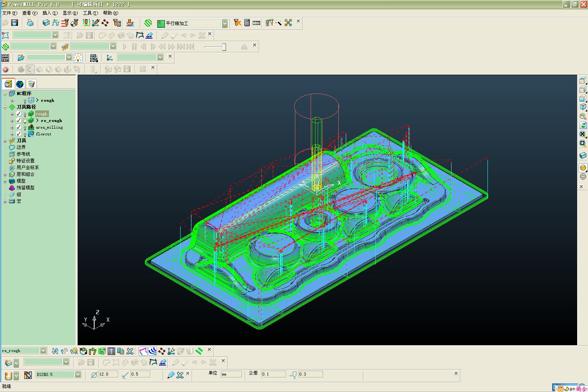Uncheck the flowcut toolpath checkbox

(19, 134)
